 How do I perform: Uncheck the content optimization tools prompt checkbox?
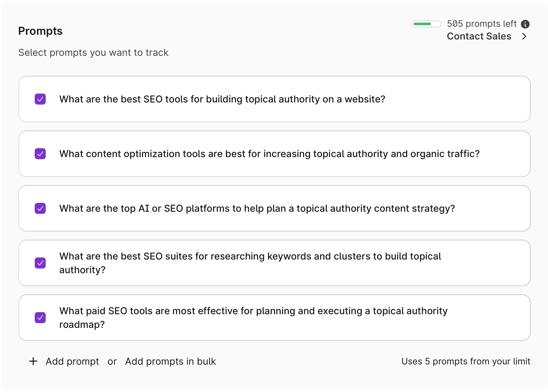pos(40,154)
